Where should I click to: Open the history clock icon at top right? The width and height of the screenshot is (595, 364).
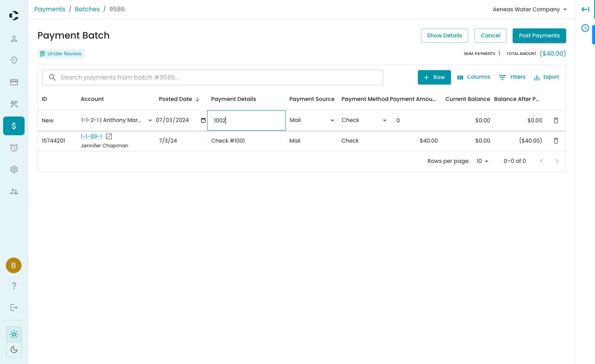tap(585, 28)
